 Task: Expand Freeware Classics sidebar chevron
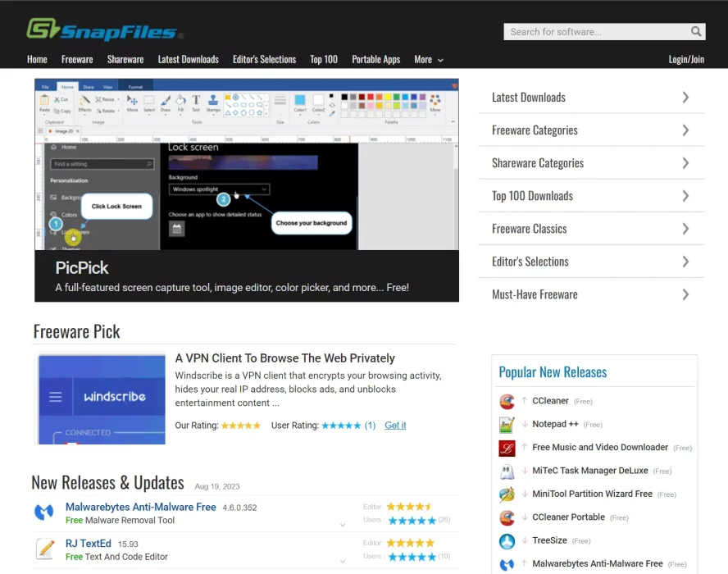pos(685,229)
